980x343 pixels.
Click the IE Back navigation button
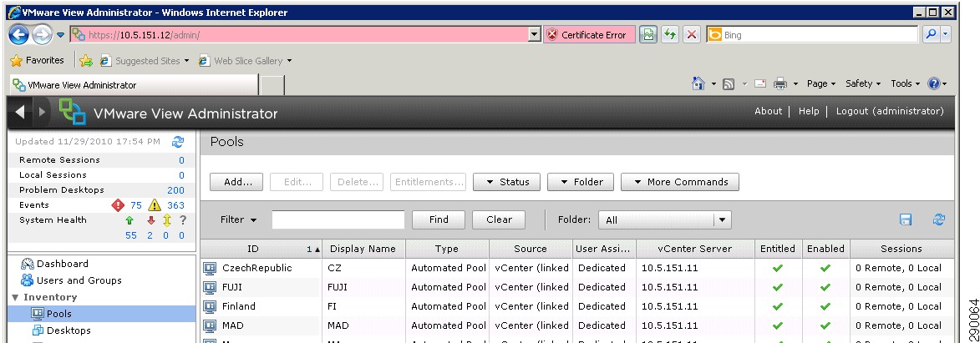tap(19, 34)
